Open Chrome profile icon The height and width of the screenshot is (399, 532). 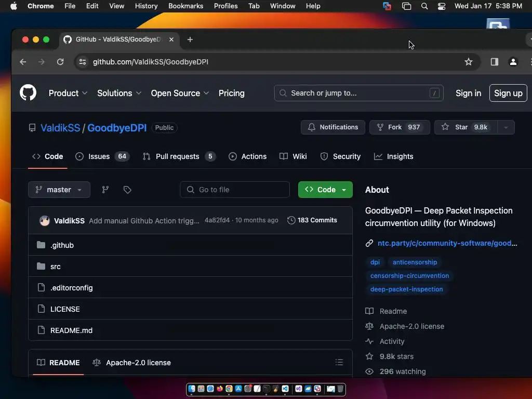(513, 62)
